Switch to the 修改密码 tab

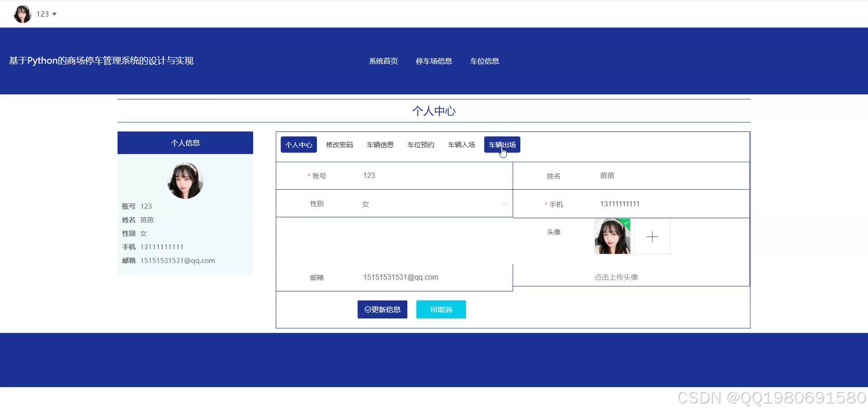(339, 145)
